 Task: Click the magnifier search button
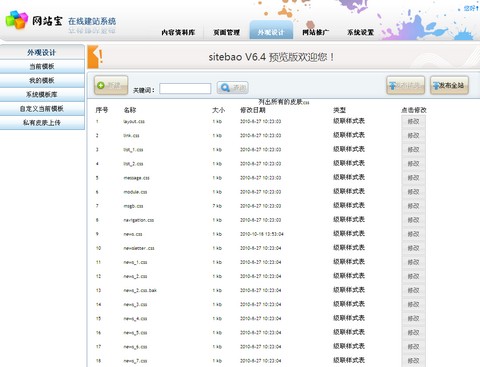(233, 88)
